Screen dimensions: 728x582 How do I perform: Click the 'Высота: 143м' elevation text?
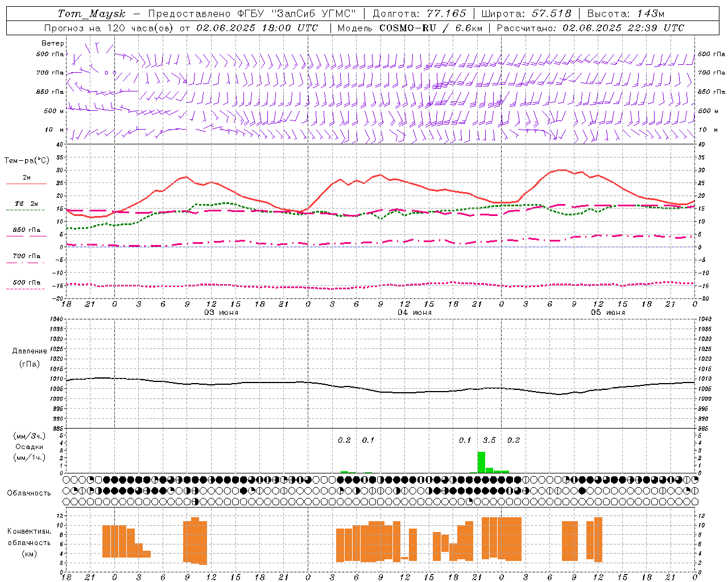coord(626,14)
